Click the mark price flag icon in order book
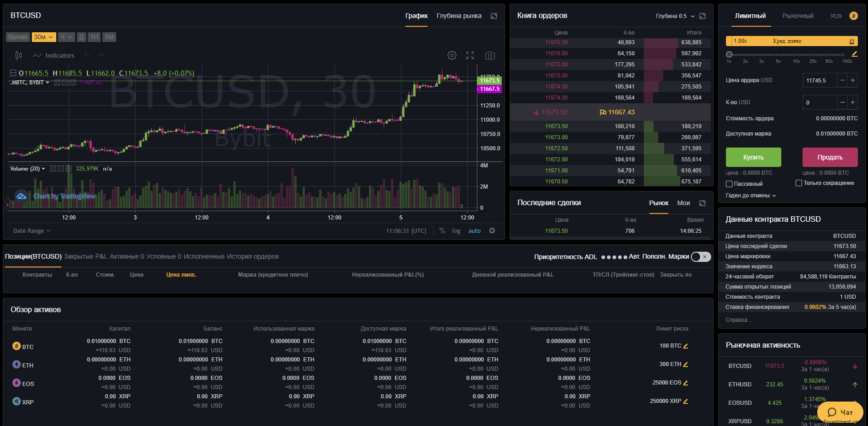 point(602,112)
